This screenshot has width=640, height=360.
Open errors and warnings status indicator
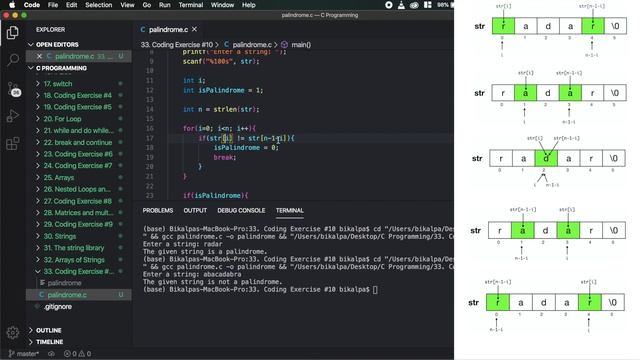pos(77,354)
